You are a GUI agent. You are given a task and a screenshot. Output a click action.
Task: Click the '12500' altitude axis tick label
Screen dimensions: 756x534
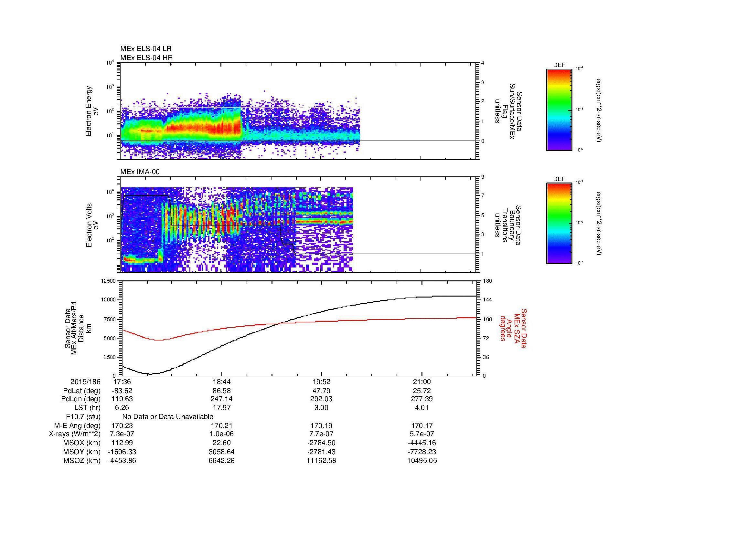[109, 281]
